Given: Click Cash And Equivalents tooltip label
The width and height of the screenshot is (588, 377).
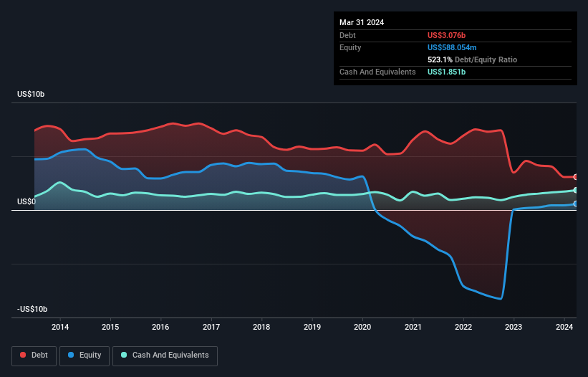Looking at the screenshot, I should point(377,72).
